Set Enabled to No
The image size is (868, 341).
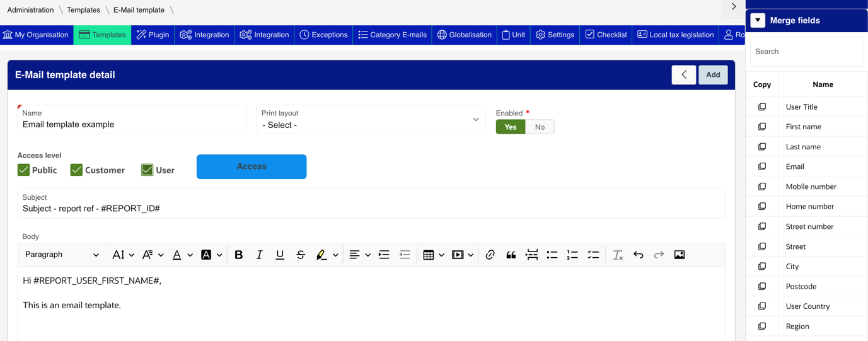(540, 127)
